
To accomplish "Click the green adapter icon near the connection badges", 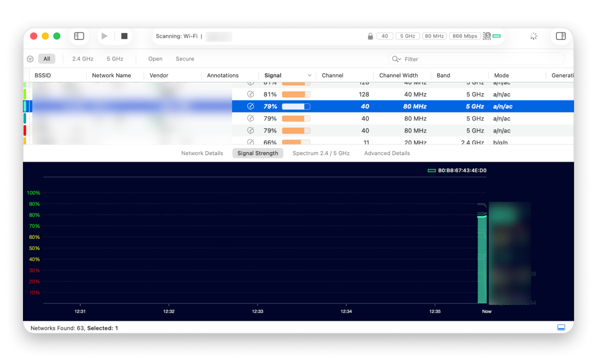I will (496, 36).
